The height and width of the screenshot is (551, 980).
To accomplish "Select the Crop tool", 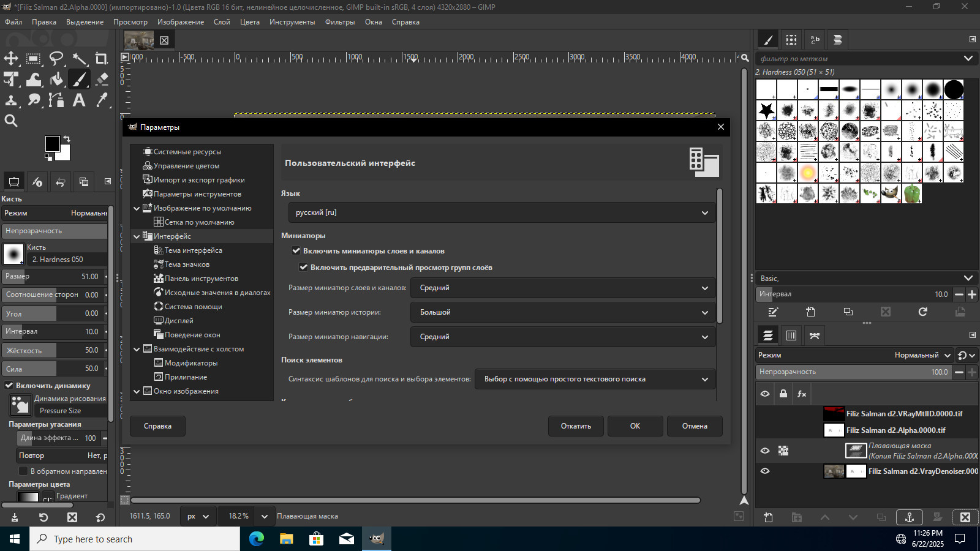I will 102,58.
